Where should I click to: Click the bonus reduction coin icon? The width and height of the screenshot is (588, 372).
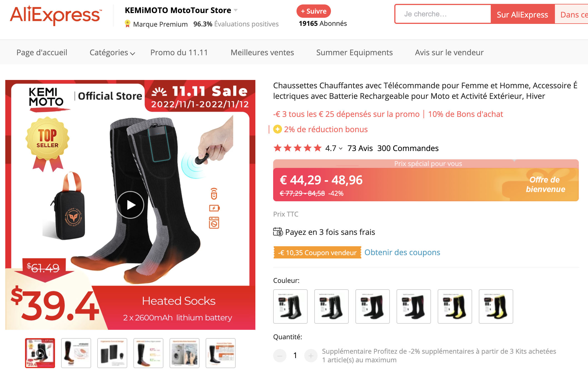[277, 129]
